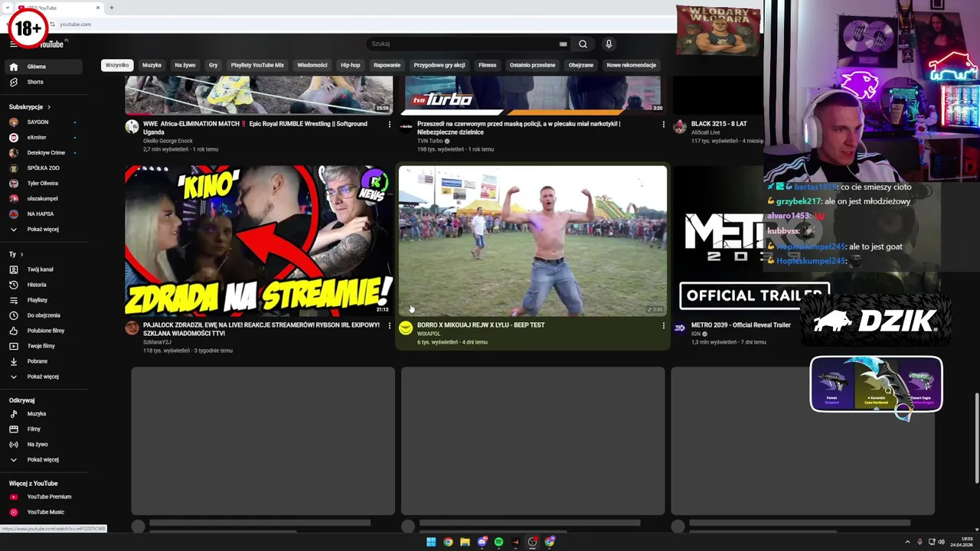
Task: Open Discord from the taskbar
Action: coord(482,542)
